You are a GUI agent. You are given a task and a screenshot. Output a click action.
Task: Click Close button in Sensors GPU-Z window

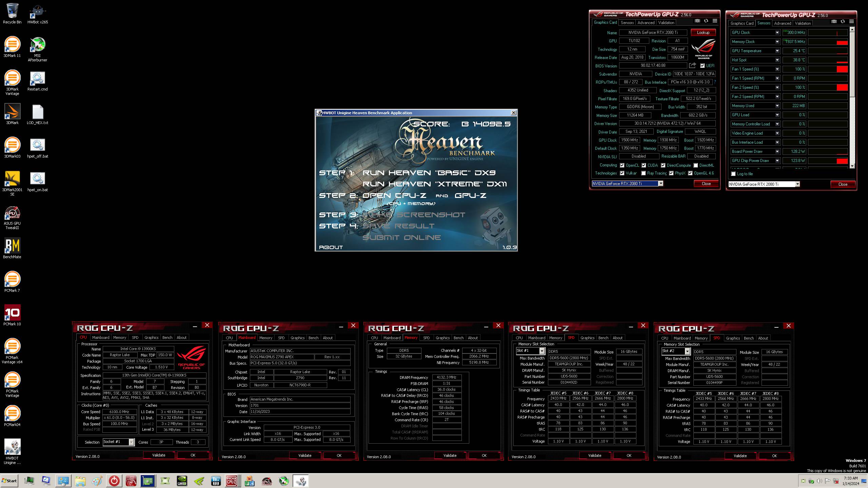(x=843, y=184)
